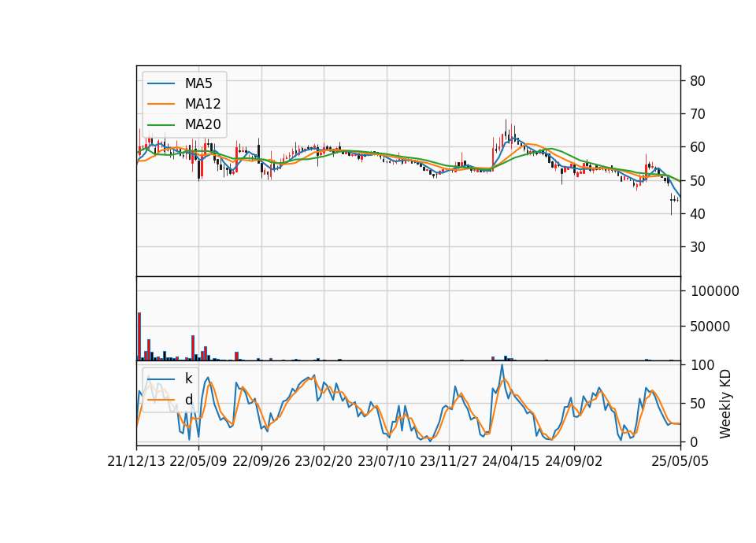Screen dimensions: 756x543
Task: Click the price axis value 80
Action: (698, 81)
